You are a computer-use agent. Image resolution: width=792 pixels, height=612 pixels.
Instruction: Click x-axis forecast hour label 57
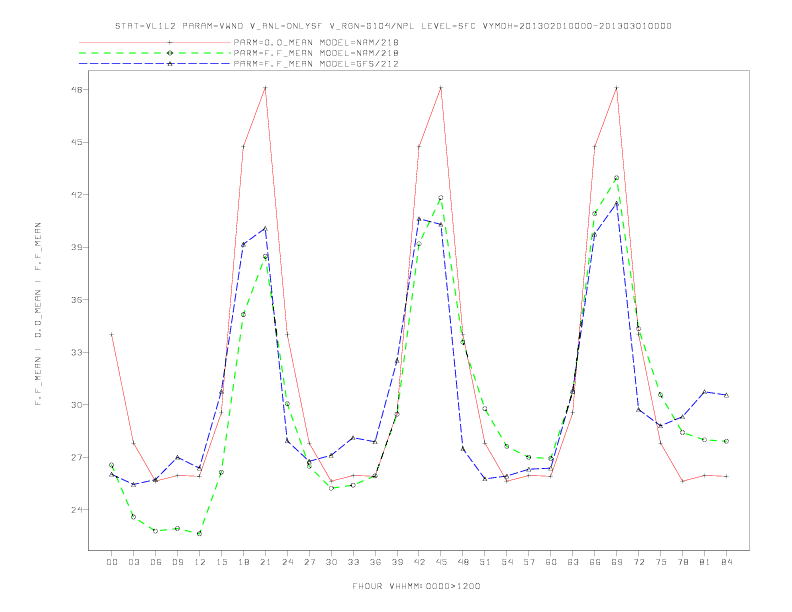click(529, 562)
